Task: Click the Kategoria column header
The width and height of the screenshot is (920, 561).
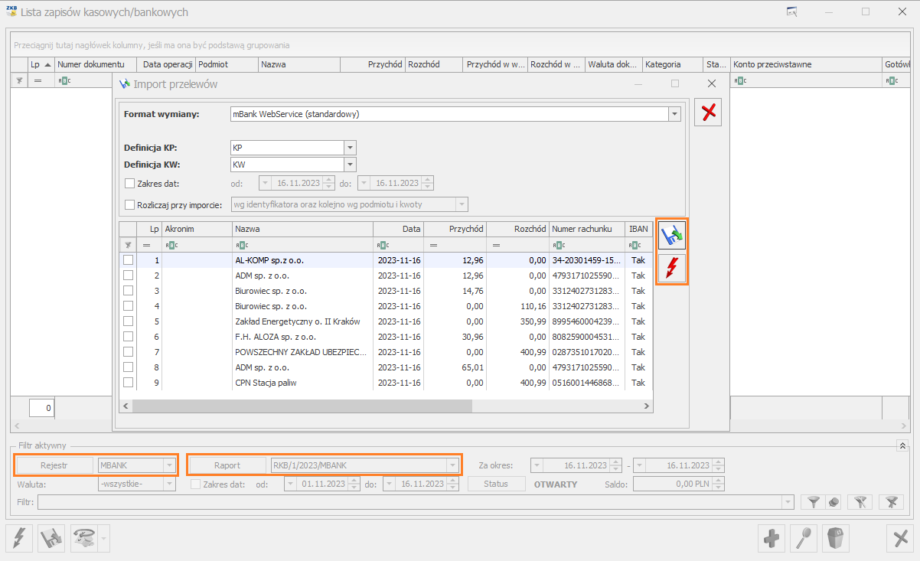Action: (672, 65)
